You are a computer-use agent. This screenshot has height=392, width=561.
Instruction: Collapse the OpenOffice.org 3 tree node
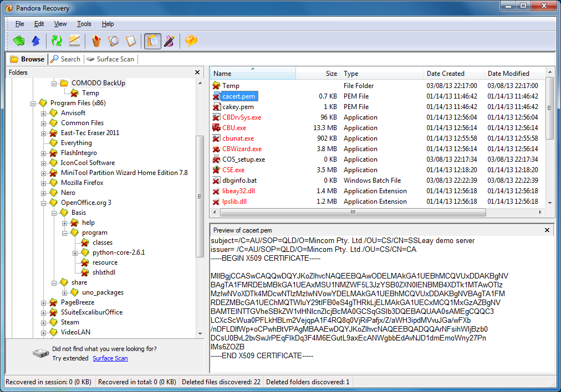pos(44,203)
